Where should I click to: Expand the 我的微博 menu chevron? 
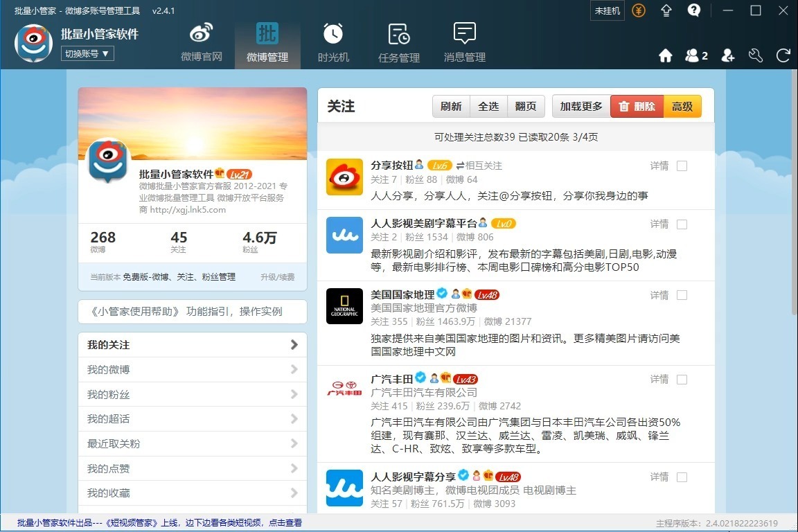(x=294, y=370)
